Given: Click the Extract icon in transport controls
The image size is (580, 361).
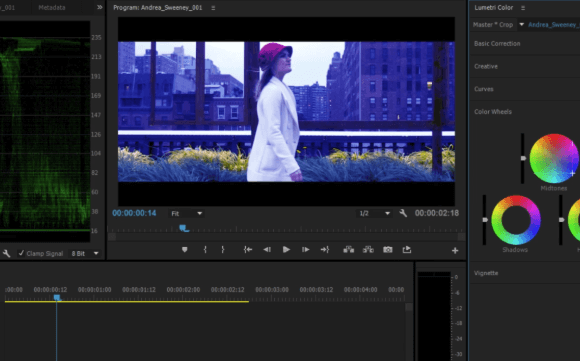Looking at the screenshot, I should (x=368, y=250).
